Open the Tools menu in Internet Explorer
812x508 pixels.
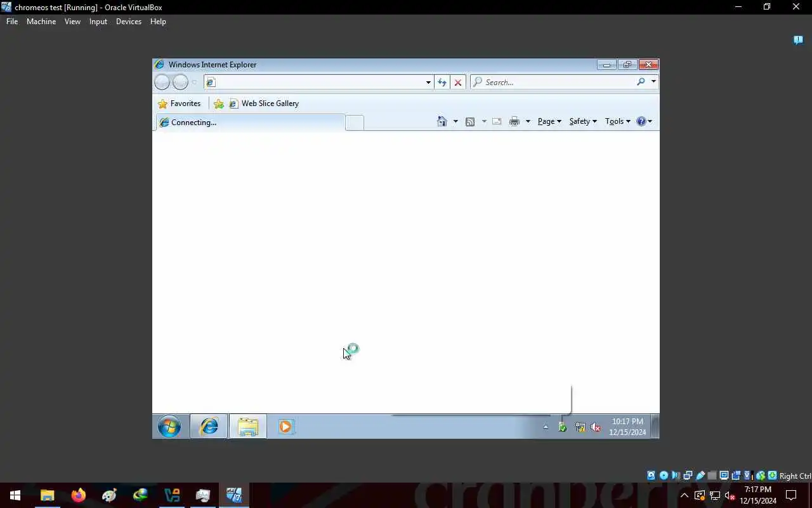click(x=617, y=121)
